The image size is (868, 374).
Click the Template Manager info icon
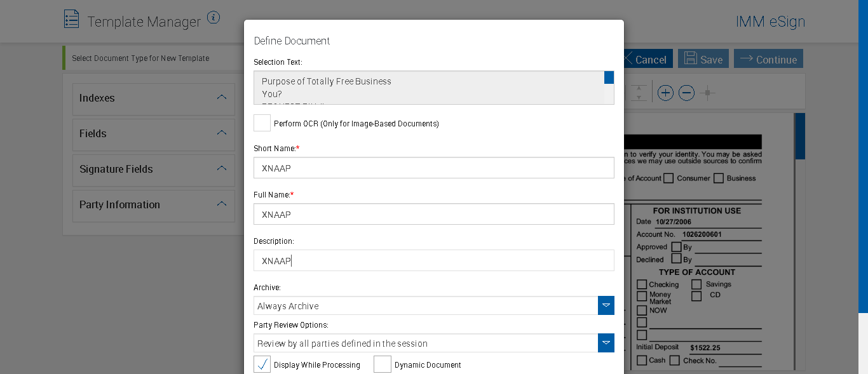214,18
